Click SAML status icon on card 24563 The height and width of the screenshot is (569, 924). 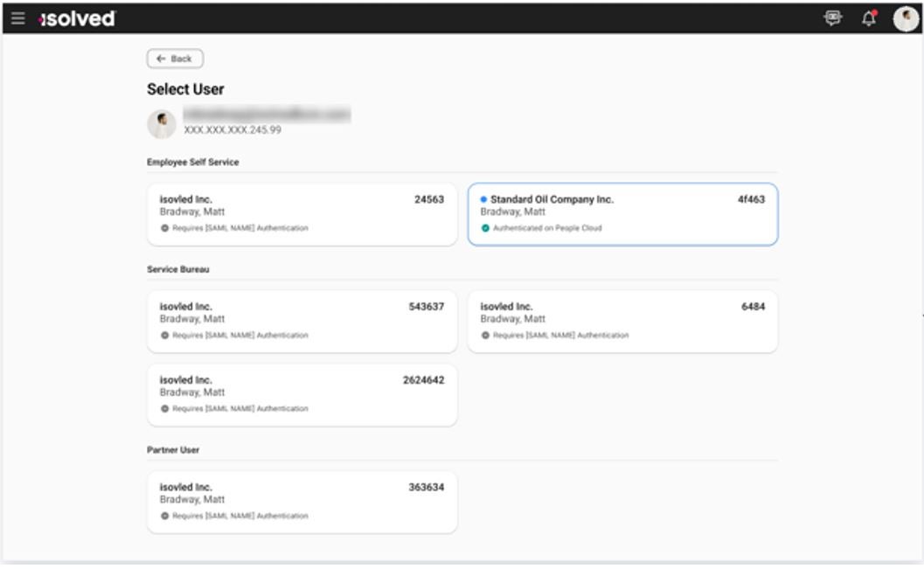pyautogui.click(x=165, y=228)
